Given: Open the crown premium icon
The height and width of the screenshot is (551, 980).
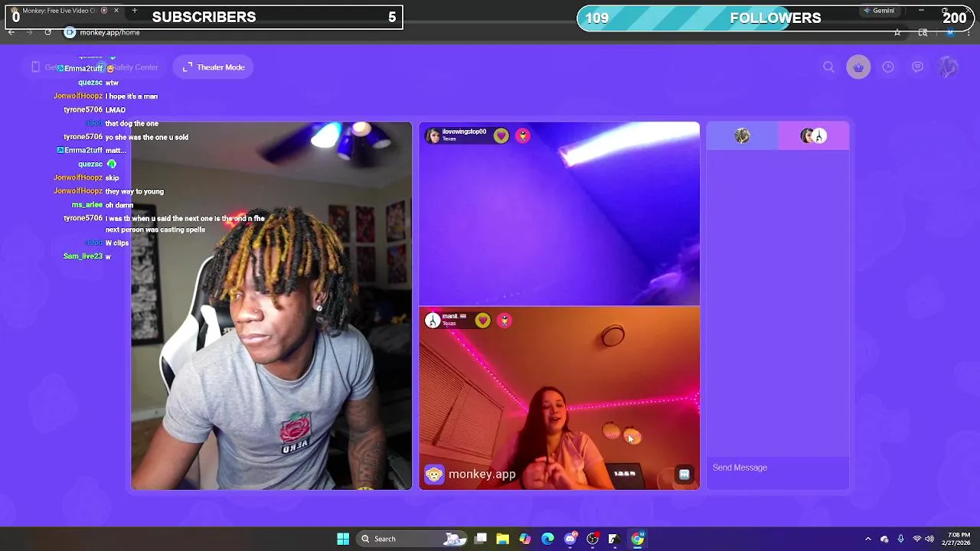Looking at the screenshot, I should point(858,67).
